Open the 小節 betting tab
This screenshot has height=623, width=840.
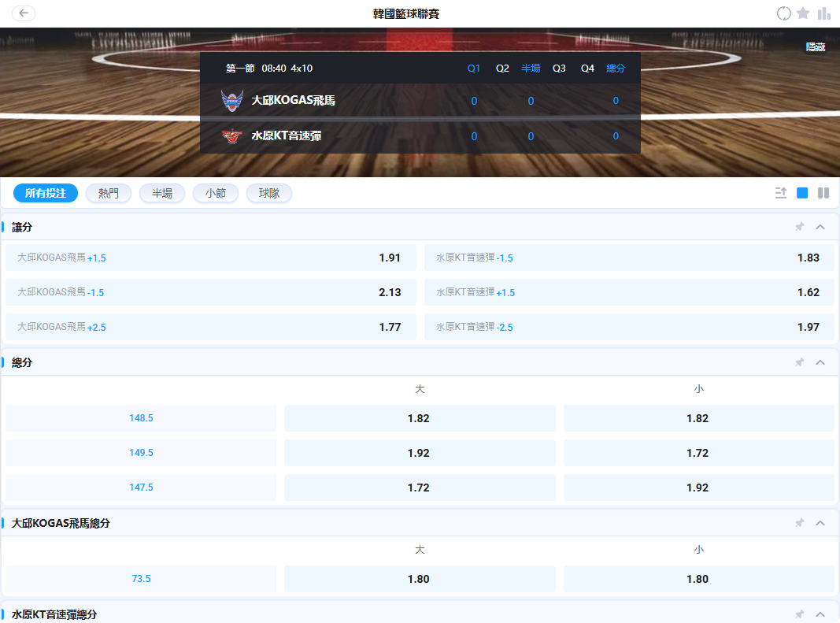(x=216, y=193)
